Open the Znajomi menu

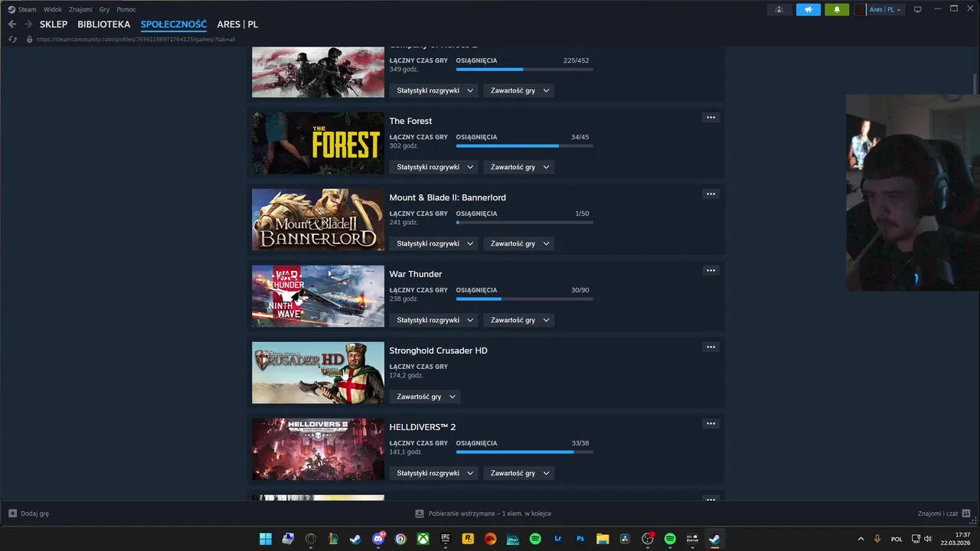tap(80, 9)
